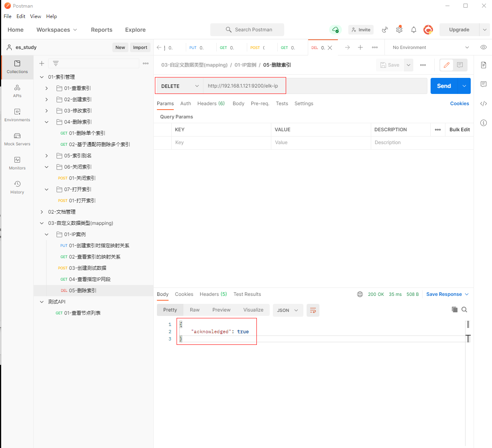Screen dimensions: 492x448
Task: Click the Send button
Action: coord(444,86)
